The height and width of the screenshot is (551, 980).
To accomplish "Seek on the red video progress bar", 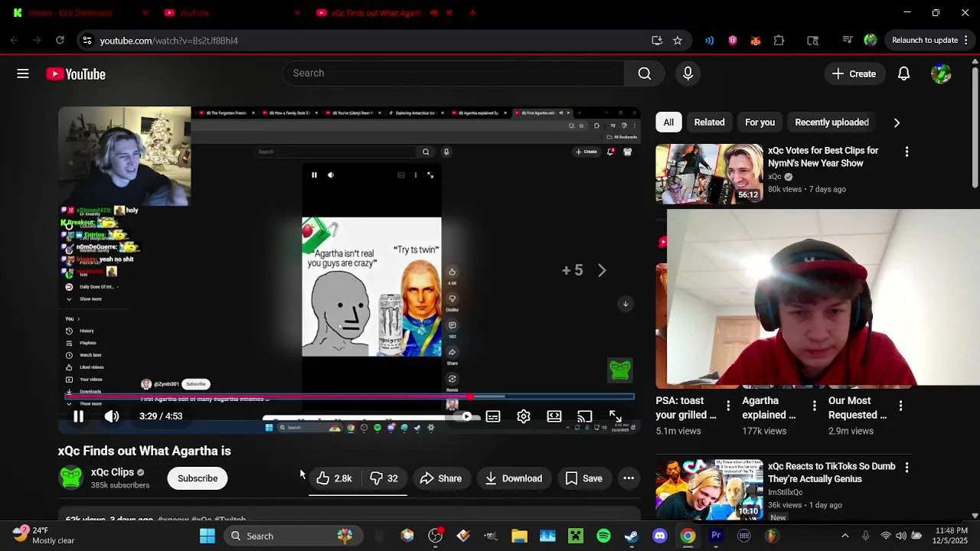I will [x=349, y=396].
